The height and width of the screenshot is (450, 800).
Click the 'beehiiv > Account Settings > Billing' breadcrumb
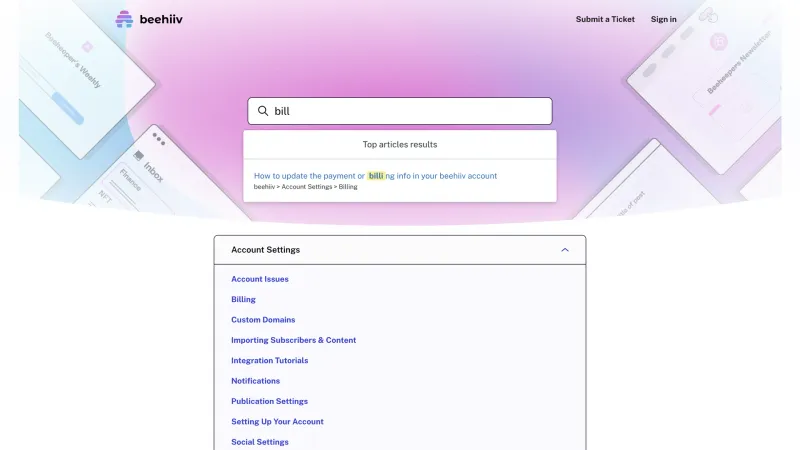point(306,187)
